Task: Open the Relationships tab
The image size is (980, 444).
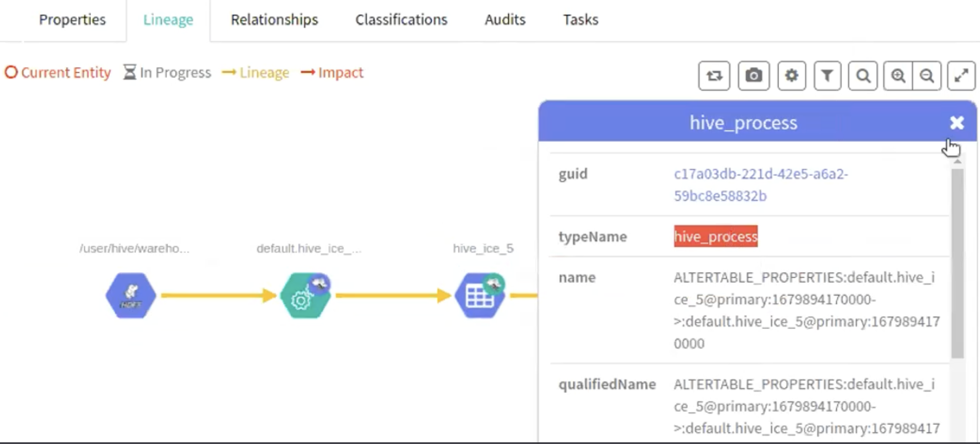Action: (274, 20)
